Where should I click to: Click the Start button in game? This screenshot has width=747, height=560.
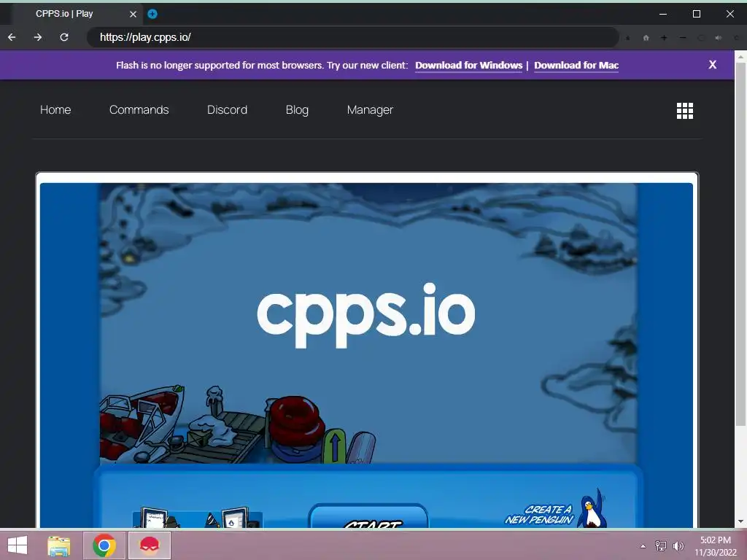click(x=368, y=516)
